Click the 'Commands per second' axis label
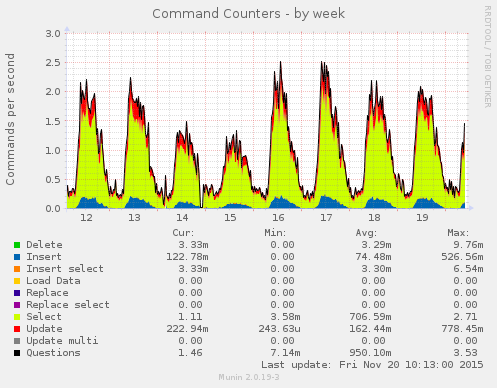 pos(10,119)
